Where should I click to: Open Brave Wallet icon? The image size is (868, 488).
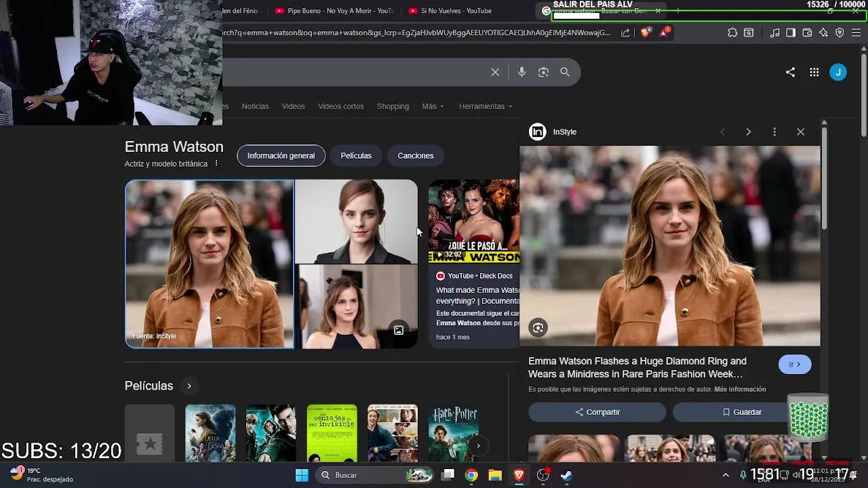807,33
